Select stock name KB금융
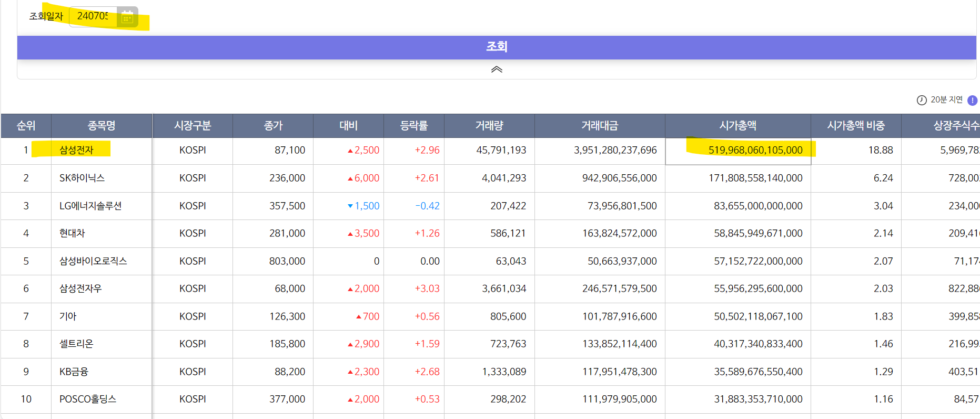The image size is (980, 419). tap(74, 372)
